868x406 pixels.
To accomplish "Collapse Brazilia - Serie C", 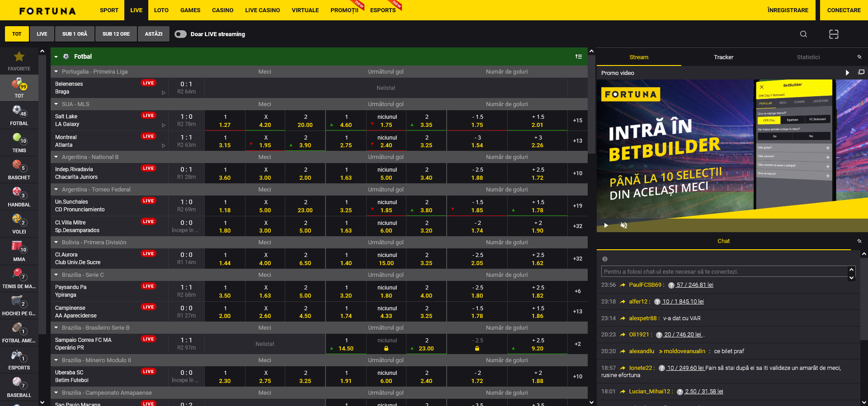I will (56, 275).
